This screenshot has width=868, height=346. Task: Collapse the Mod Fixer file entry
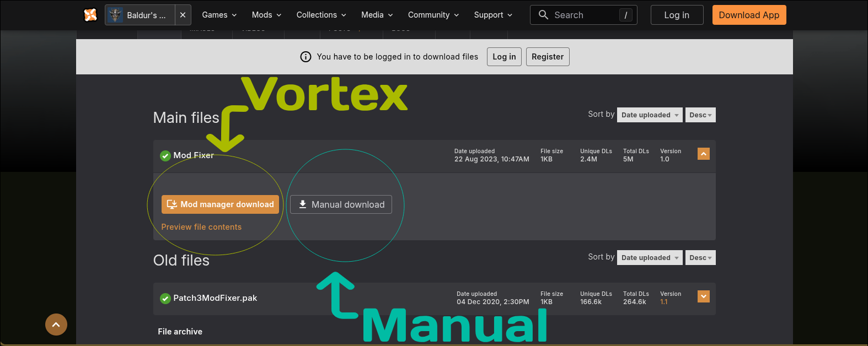(704, 154)
